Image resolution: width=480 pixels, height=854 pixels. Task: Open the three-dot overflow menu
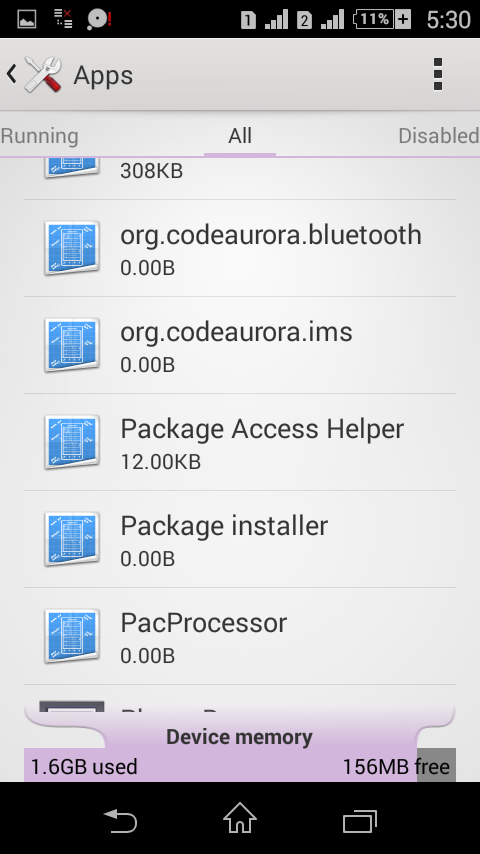[x=438, y=74]
